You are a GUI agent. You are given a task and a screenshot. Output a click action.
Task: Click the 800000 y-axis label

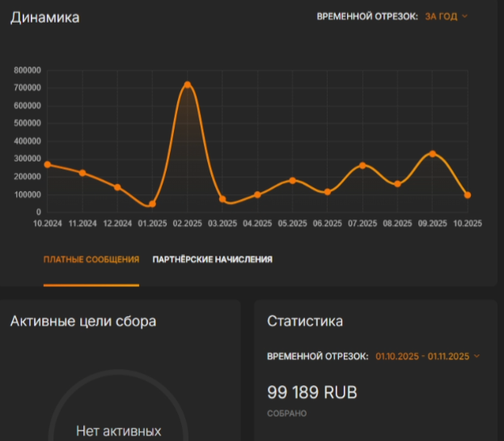coord(28,70)
